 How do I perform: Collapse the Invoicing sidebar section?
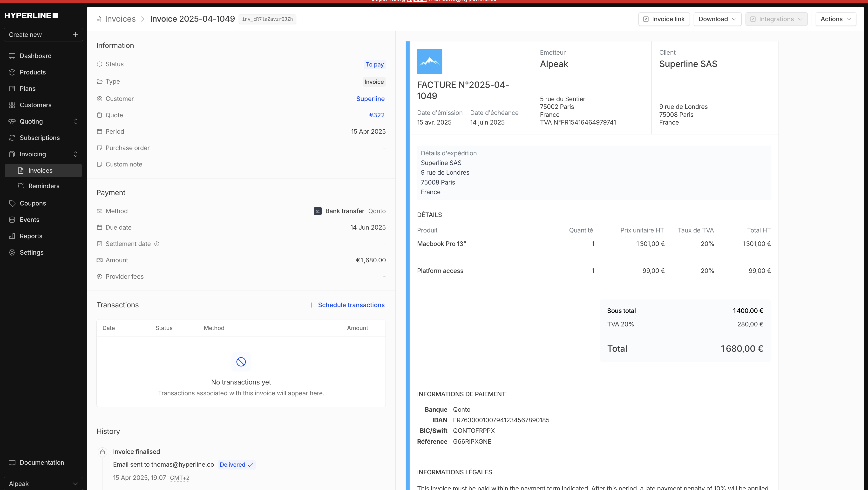75,154
